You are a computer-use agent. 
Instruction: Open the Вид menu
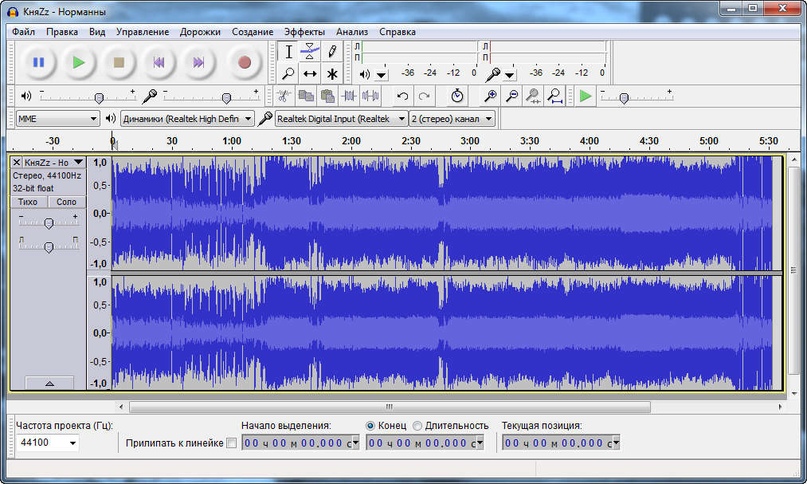97,31
